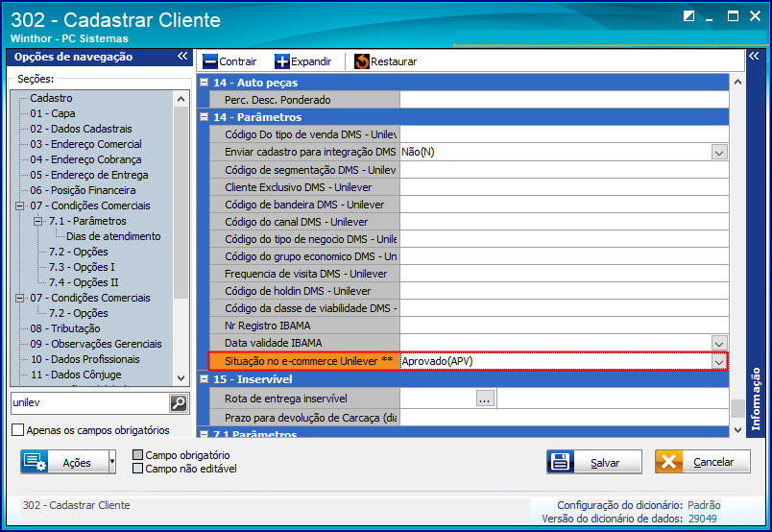The height and width of the screenshot is (532, 772).
Task: Select 11 - Dados Cônjuge section
Action: click(x=76, y=375)
